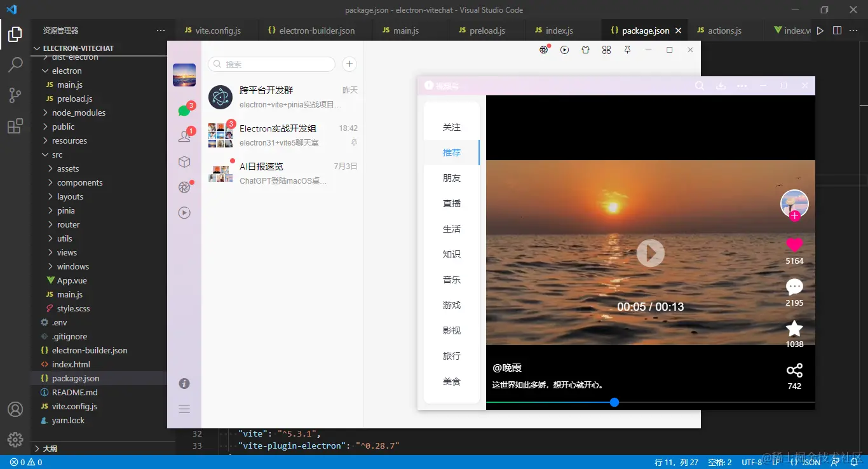Favorite the video using the star
This screenshot has width=868, height=469.
pyautogui.click(x=794, y=329)
